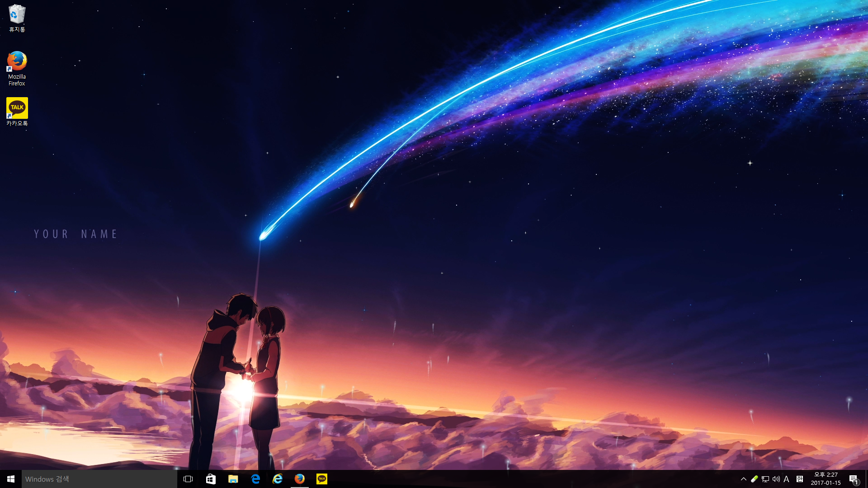Screen dimensions: 868x488
Task: Launch Internet Explorer from the taskbar
Action: click(x=278, y=479)
